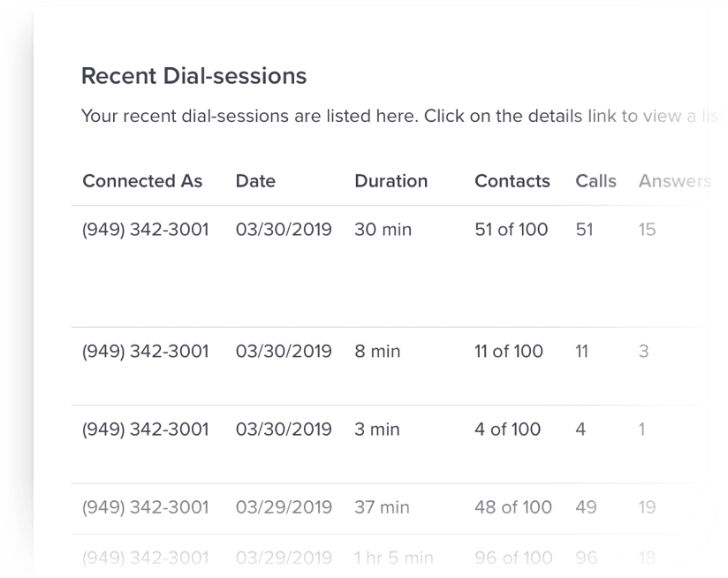728x578 pixels.
Task: Click the "30 min" duration cell
Action: (383, 229)
